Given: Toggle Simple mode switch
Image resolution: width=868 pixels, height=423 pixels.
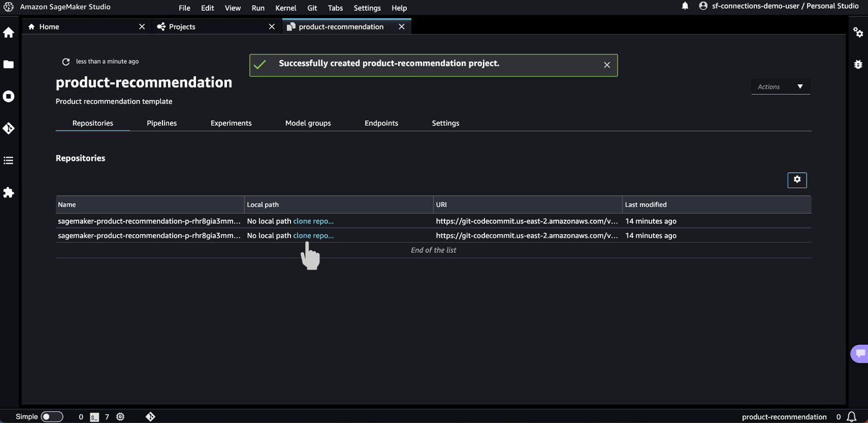Looking at the screenshot, I should coord(52,417).
